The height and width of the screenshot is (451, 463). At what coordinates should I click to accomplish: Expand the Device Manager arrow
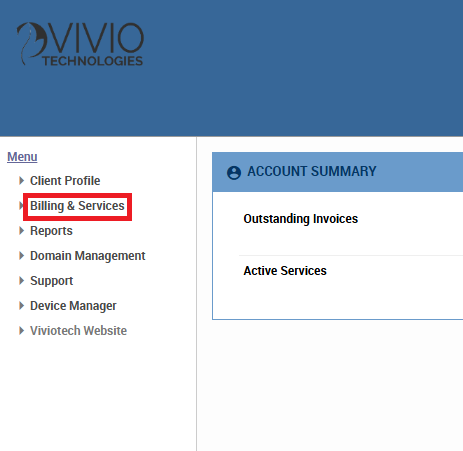[x=21, y=306]
